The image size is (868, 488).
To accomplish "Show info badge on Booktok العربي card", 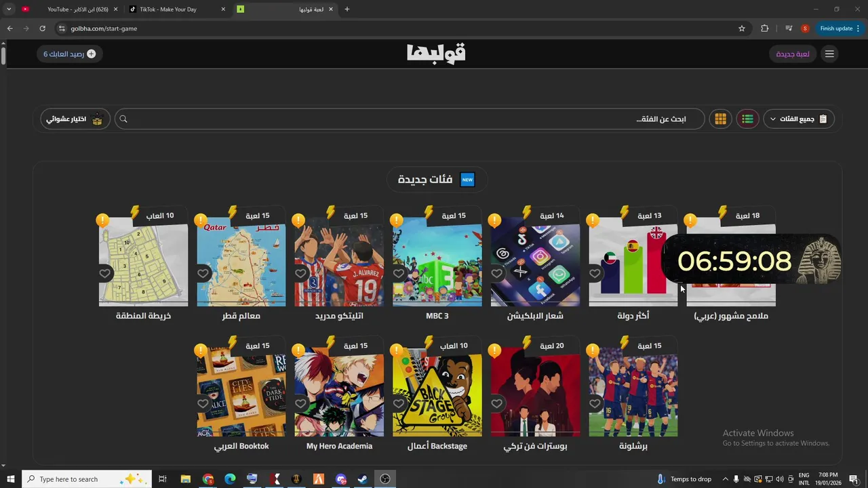I will (200, 350).
